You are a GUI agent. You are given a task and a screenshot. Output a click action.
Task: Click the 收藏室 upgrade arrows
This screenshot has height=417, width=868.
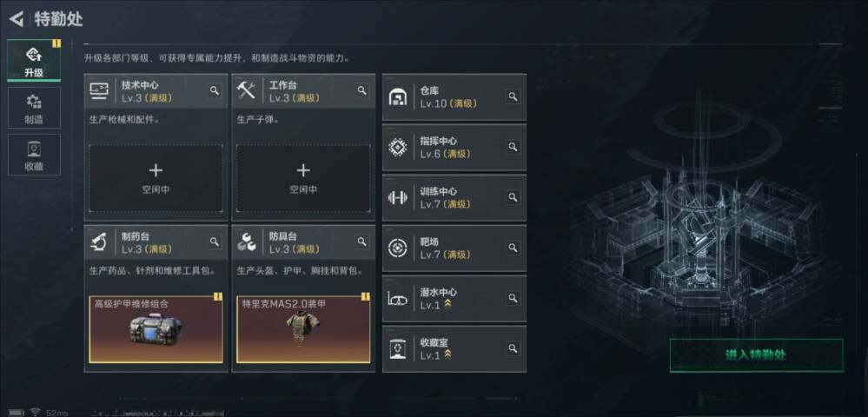pos(447,355)
